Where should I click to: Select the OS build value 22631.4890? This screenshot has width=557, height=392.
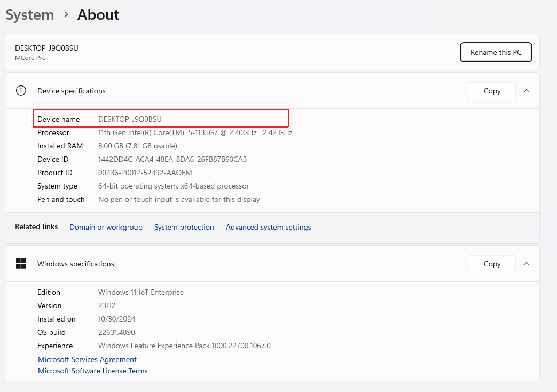click(116, 332)
